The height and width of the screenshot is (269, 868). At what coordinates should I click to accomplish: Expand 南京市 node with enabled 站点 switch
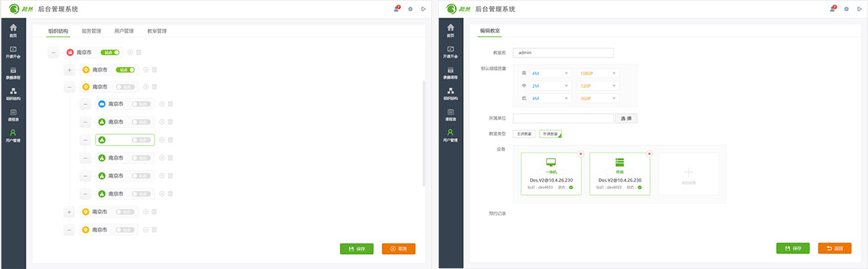pyautogui.click(x=69, y=70)
